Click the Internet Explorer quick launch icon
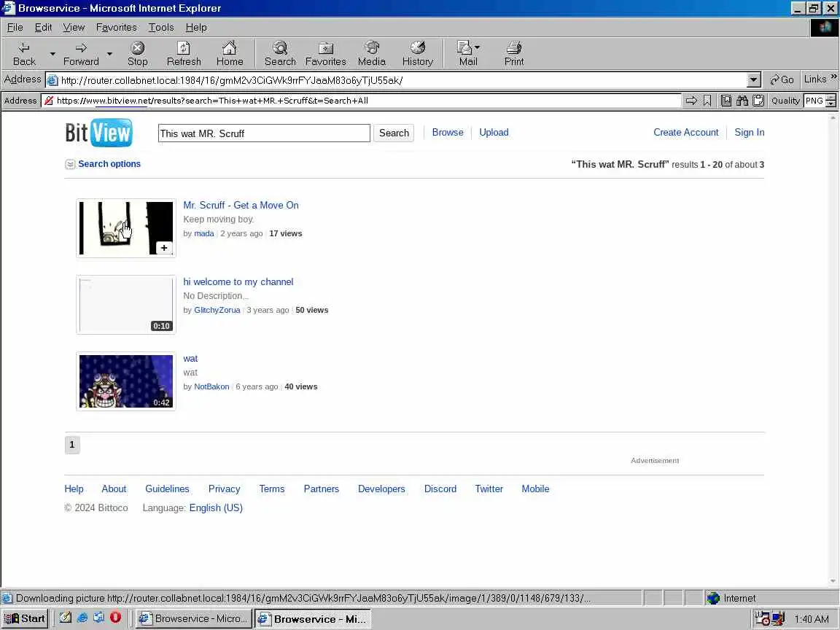Viewport: 840px width, 630px height. click(82, 617)
